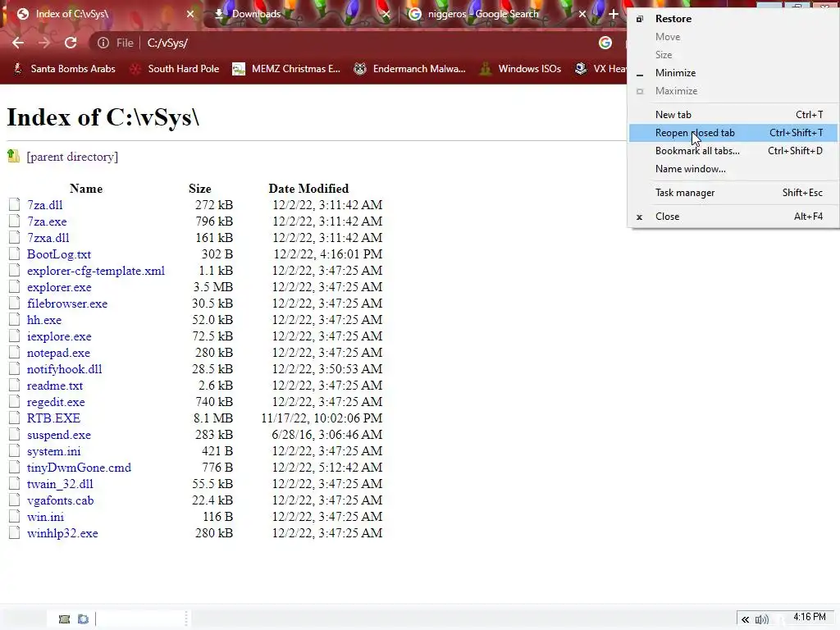This screenshot has height=630, width=840.
Task: Click the Name column header
Action: click(85, 189)
